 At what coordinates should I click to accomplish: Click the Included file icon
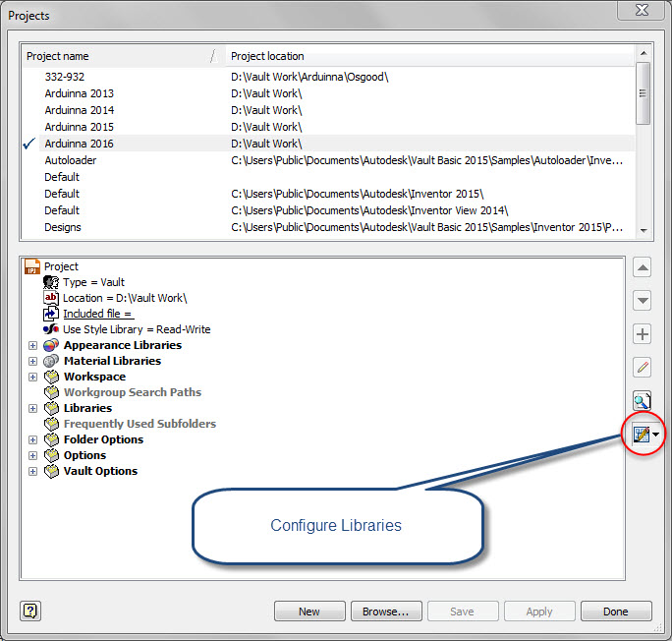51,314
